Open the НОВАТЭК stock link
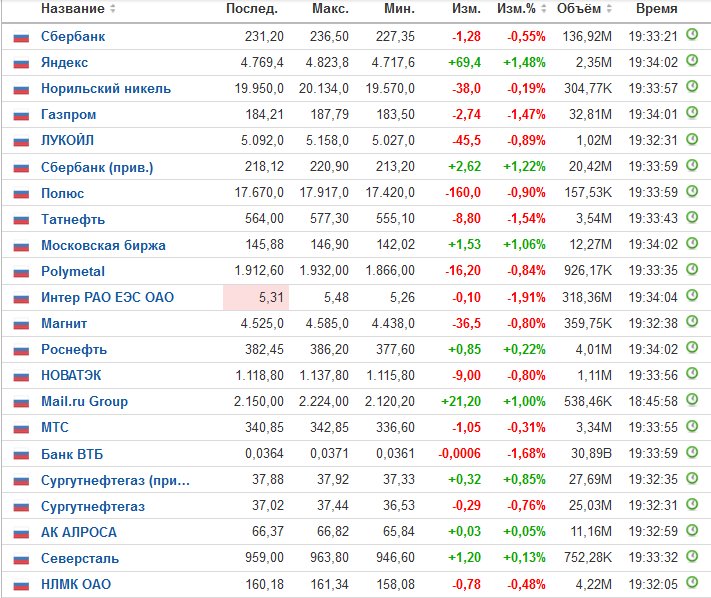 click(71, 376)
